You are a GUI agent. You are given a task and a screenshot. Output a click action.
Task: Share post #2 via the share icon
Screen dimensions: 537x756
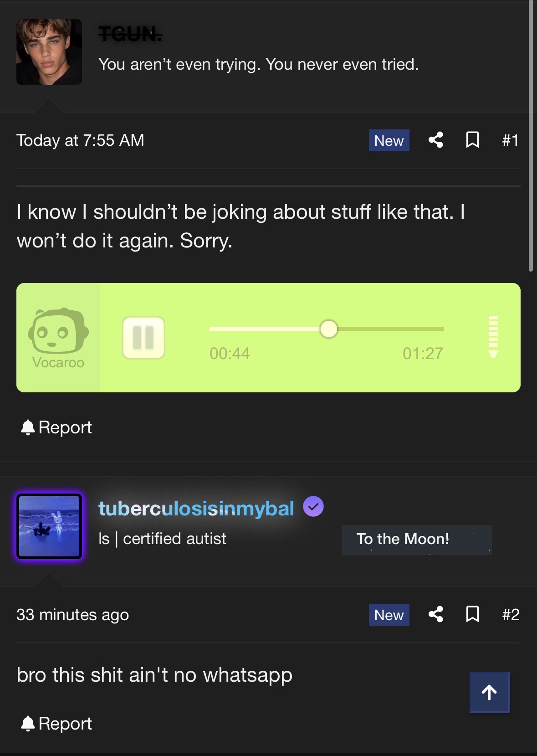pos(436,614)
